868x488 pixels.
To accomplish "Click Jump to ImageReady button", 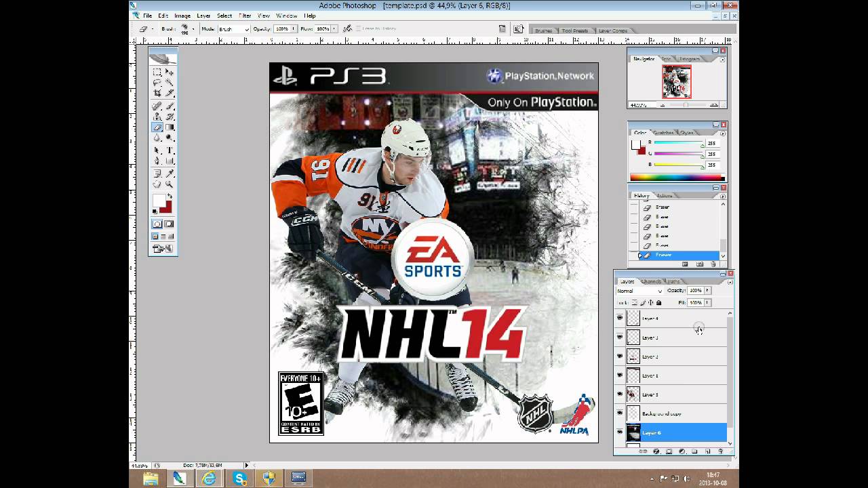I will pos(163,249).
